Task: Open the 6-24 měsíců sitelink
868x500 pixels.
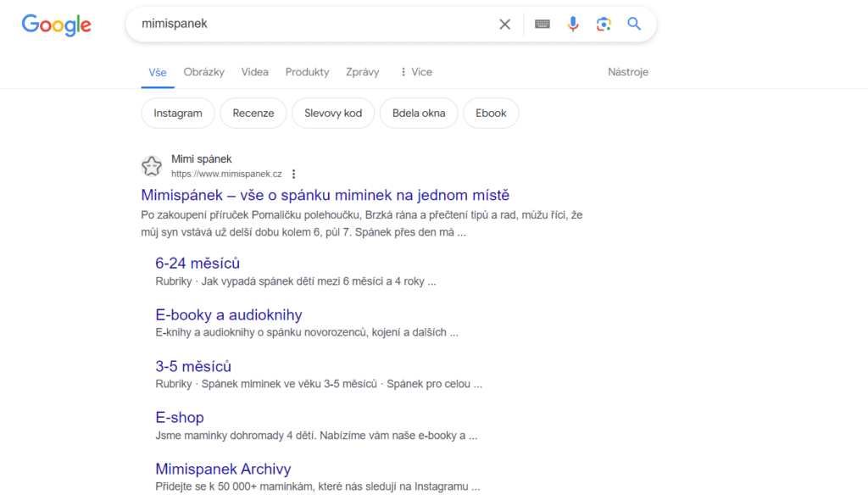Action: (198, 263)
